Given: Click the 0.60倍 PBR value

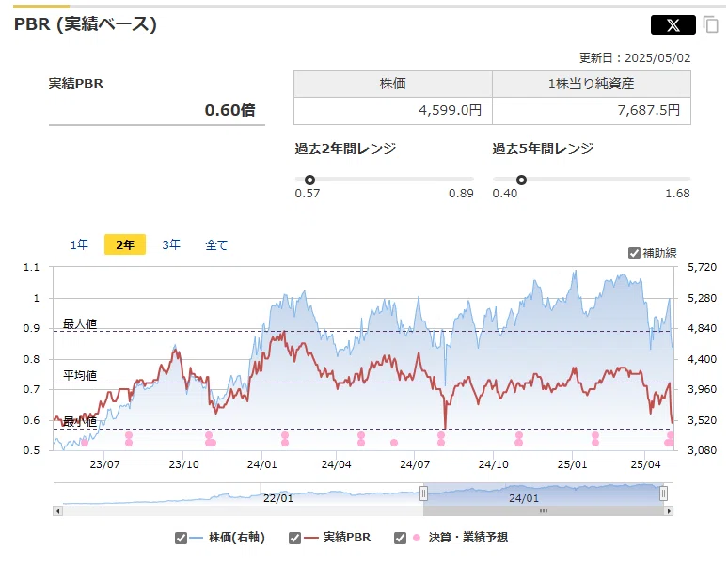Looking at the screenshot, I should point(229,110).
